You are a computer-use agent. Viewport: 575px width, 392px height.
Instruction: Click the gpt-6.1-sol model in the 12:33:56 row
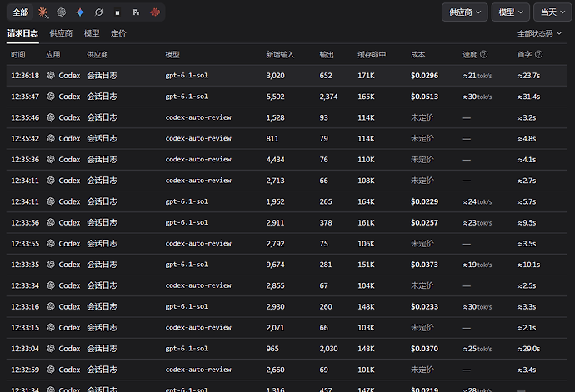pyautogui.click(x=187, y=222)
